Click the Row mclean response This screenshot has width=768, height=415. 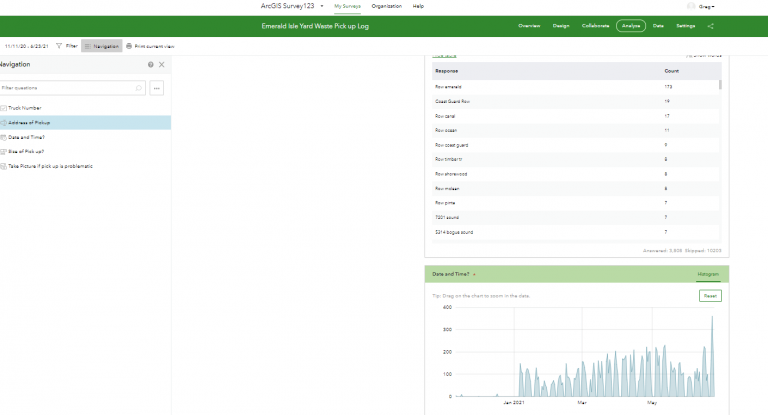click(575, 189)
